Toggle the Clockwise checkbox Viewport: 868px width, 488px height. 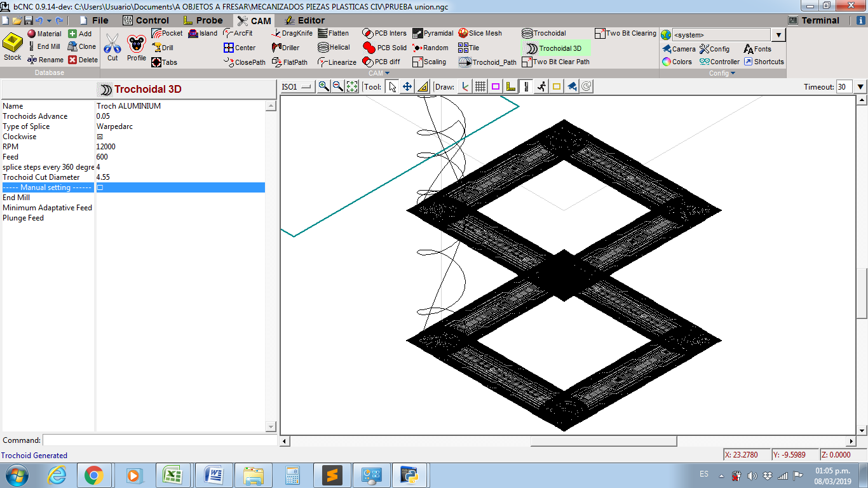(x=100, y=137)
